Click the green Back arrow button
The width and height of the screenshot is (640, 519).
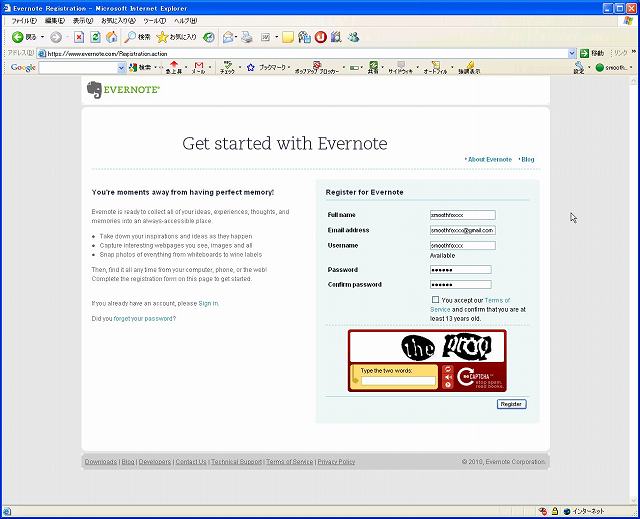point(18,37)
